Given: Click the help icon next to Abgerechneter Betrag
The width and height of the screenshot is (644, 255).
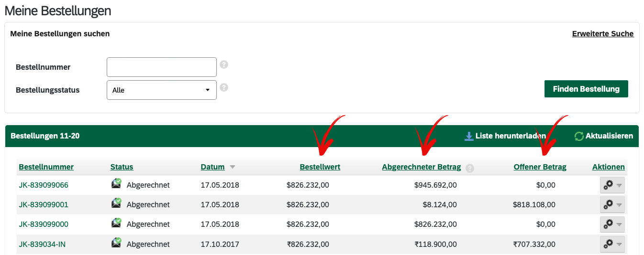Looking at the screenshot, I should pos(470,168).
